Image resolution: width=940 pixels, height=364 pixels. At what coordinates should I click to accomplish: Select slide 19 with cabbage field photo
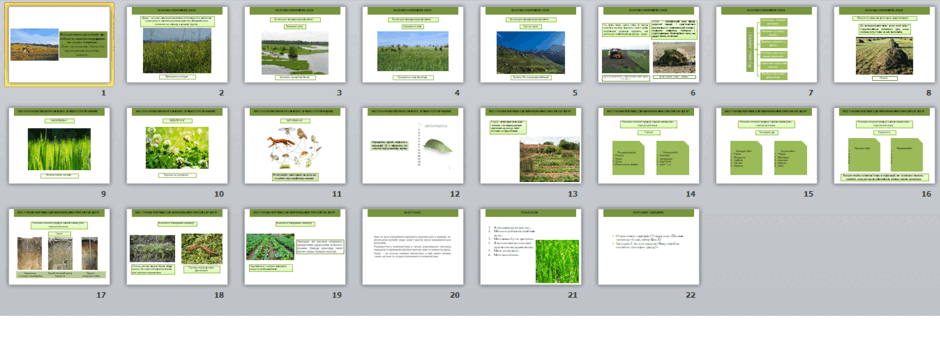295,246
